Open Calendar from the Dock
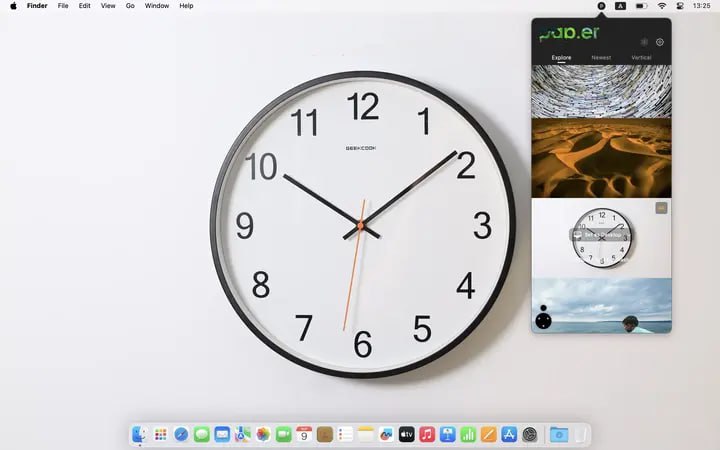 click(304, 434)
